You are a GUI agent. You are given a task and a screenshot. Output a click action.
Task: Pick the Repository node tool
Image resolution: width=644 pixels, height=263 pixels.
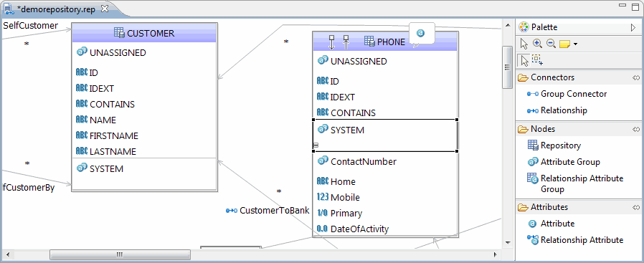point(554,145)
